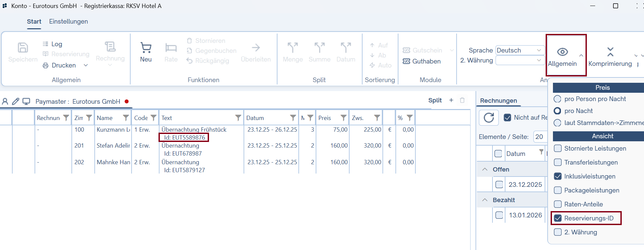Screen dimensions: 644x250
Task: Open the 2. Währung dropdown
Action: coord(520,61)
